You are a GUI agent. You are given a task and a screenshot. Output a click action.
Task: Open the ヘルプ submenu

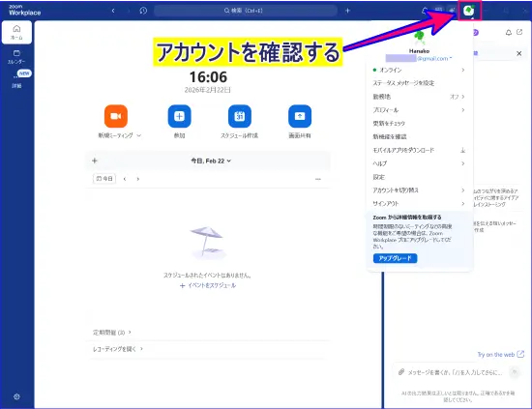coord(419,163)
